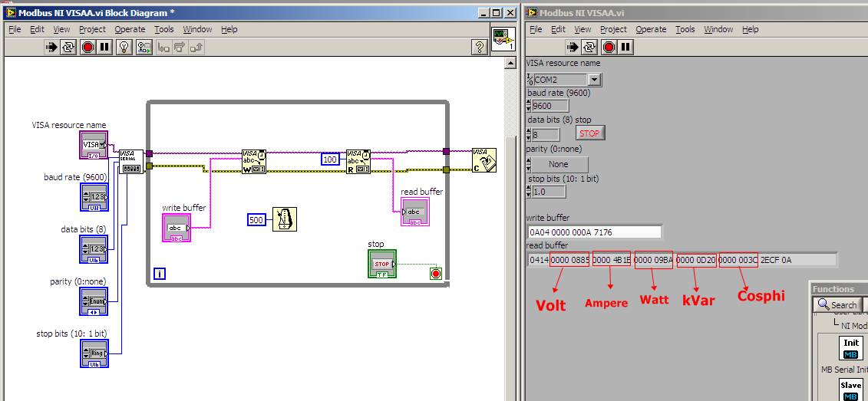Click Abort Execution in front panel toolbar

(x=609, y=48)
